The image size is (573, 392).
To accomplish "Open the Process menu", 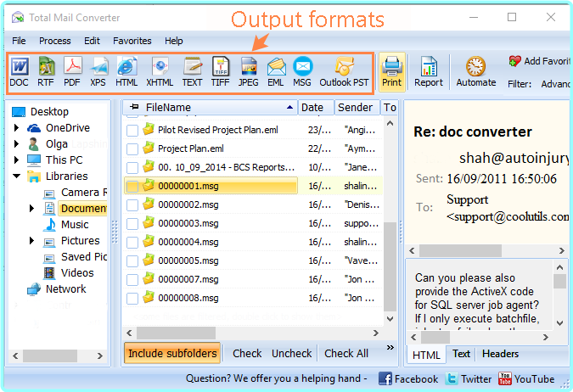I will [x=55, y=41].
